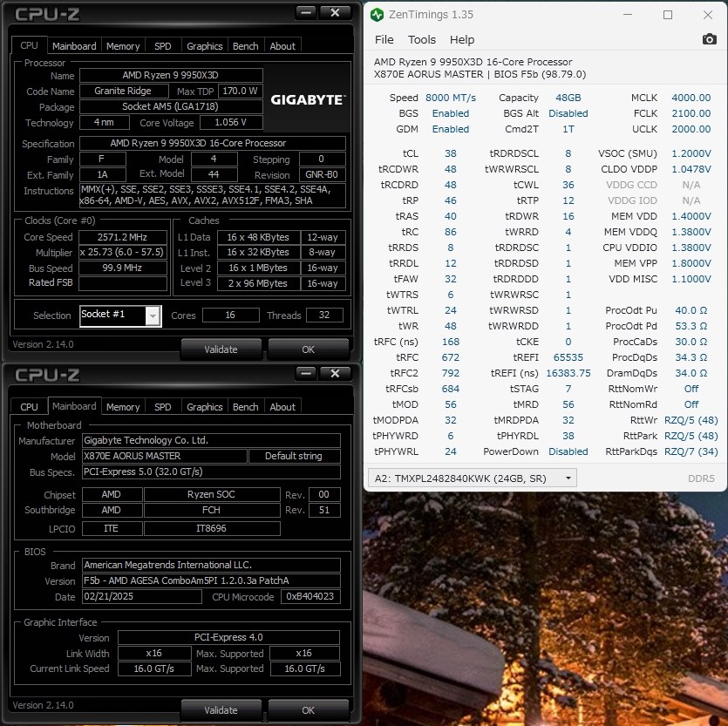Select Mainboard tab in bottom CPU-Z
Screen dimensions: 728x726
tap(74, 406)
